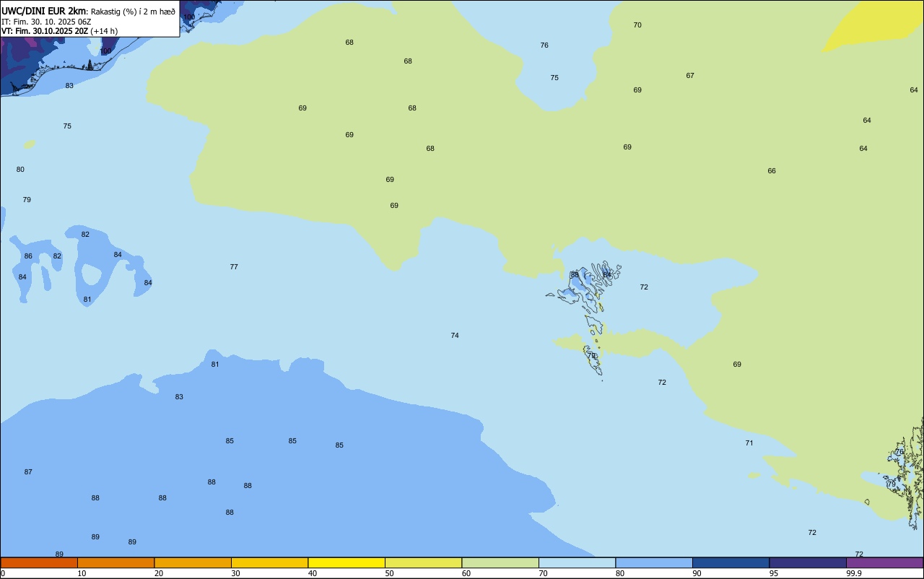924x579 pixels.
Task: Click the '90' legend tick label
Action: 697,573
